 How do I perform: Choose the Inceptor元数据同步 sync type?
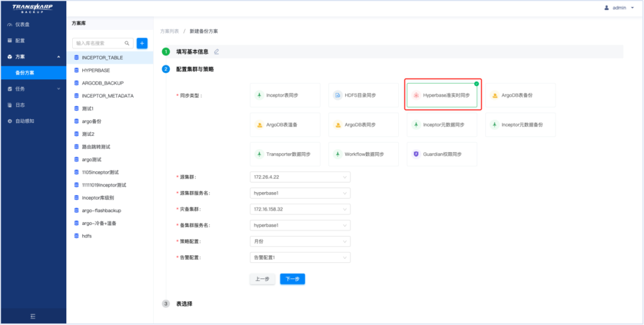tap(442, 125)
